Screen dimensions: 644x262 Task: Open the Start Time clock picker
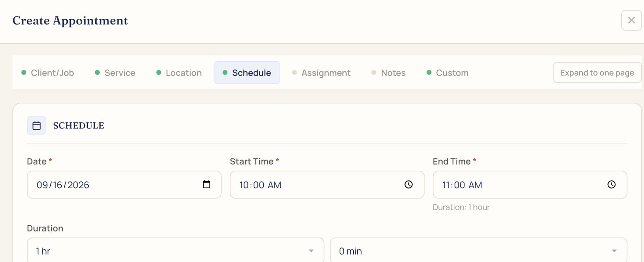click(408, 184)
